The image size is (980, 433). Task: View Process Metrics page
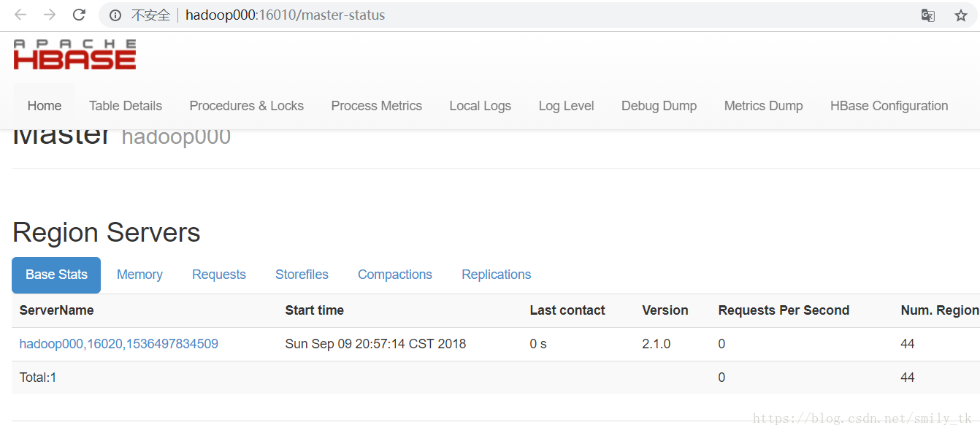(377, 106)
